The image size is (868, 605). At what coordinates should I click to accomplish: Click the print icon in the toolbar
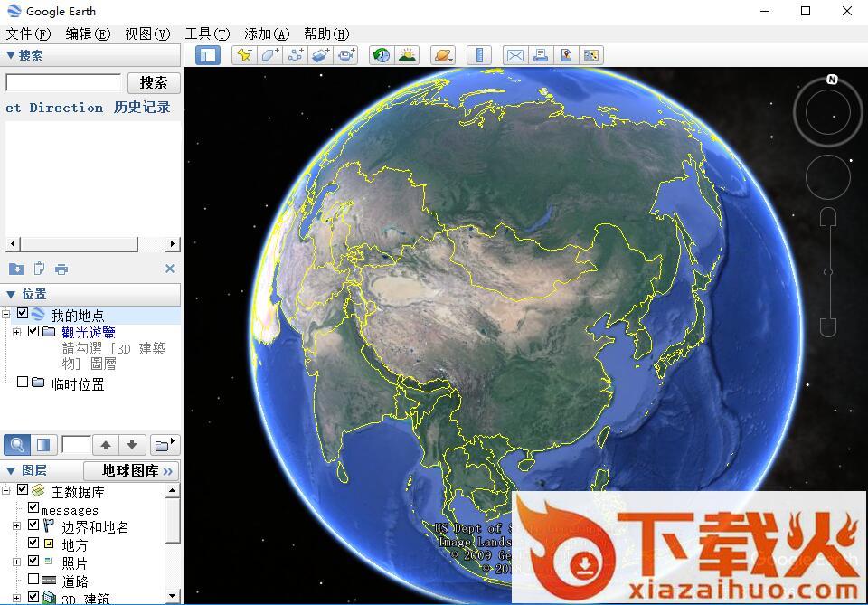[541, 55]
